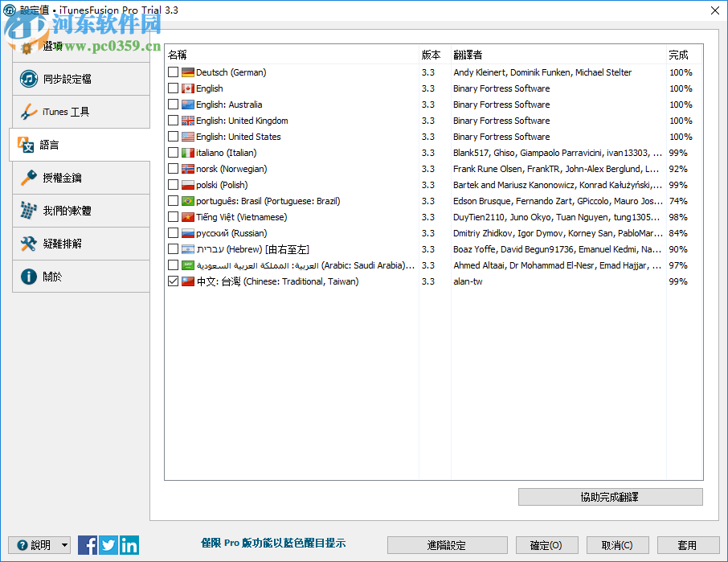Click the Facebook icon
This screenshot has width=728, height=562.
pos(87,545)
